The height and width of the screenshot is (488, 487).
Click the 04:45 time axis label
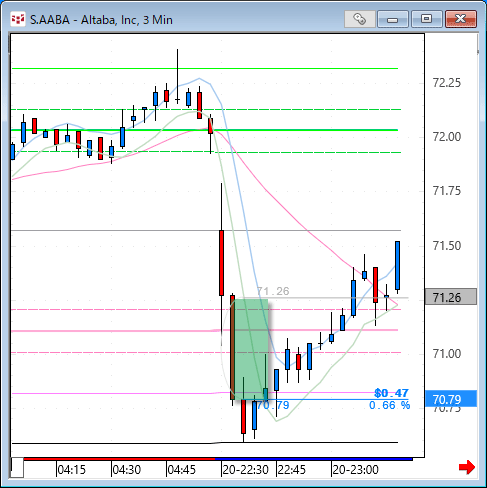click(x=181, y=470)
